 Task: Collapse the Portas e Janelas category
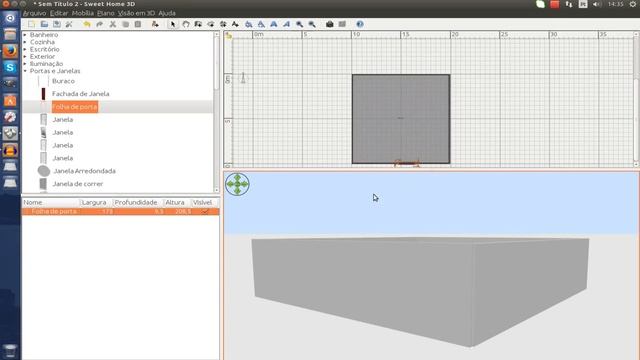25,71
